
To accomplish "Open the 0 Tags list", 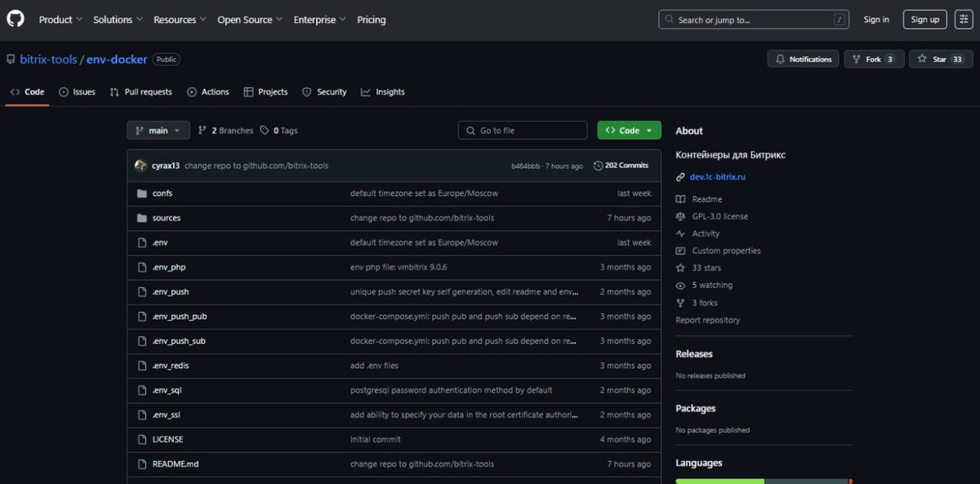I will click(278, 131).
